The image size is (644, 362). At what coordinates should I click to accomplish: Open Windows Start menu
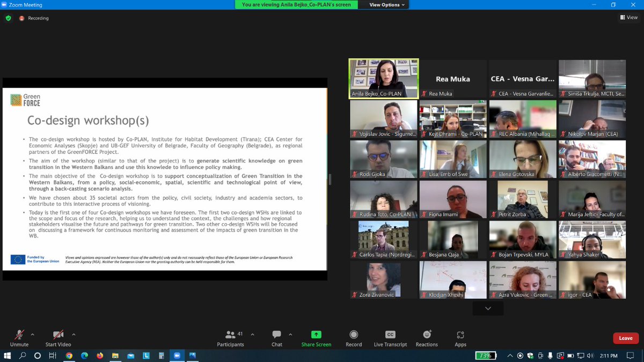8,355
